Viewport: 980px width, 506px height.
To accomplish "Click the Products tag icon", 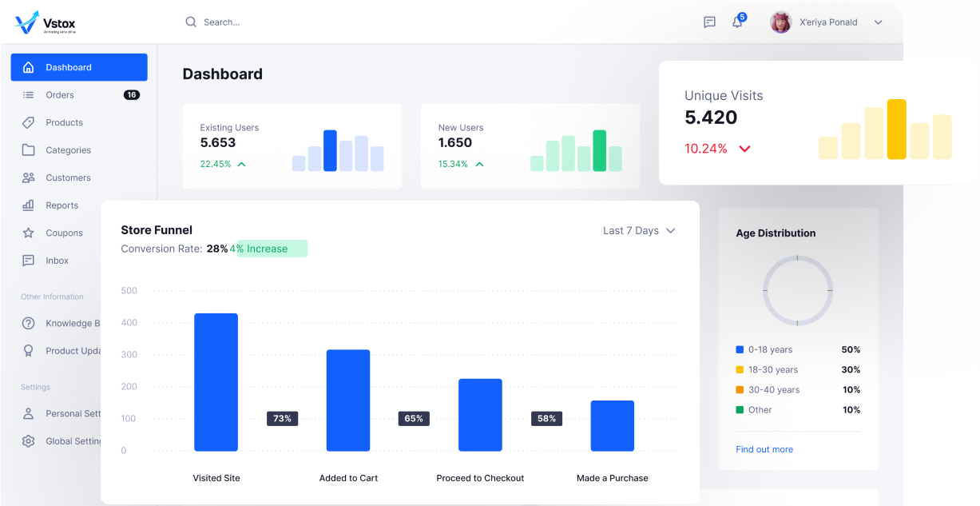I will point(29,122).
